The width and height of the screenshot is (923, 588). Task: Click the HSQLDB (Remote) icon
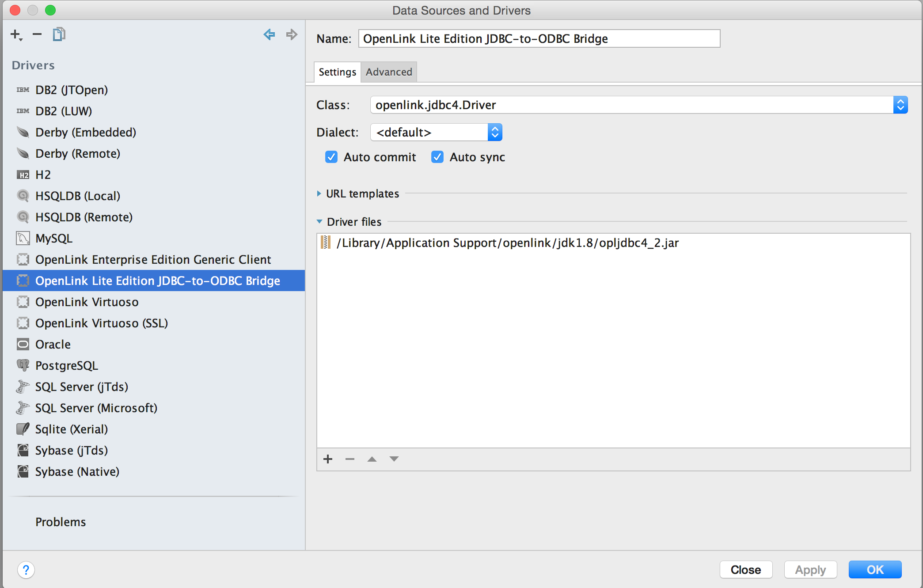coord(23,217)
